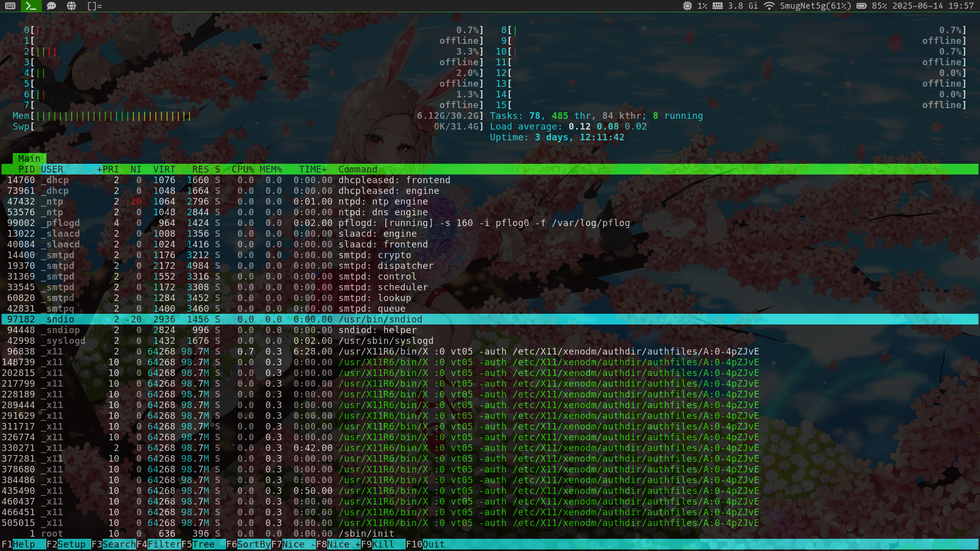This screenshot has width=980, height=551.
Task: Sort by NI column header
Action: click(x=136, y=169)
